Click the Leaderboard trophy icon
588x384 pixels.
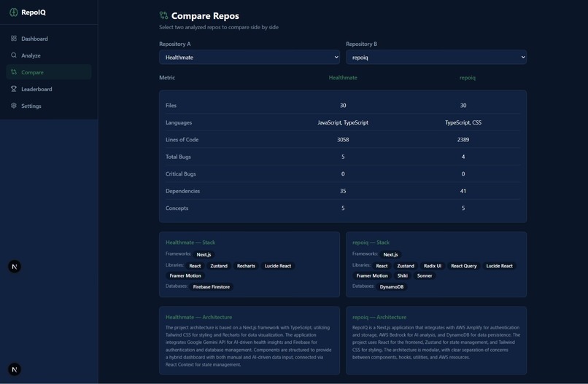point(14,89)
